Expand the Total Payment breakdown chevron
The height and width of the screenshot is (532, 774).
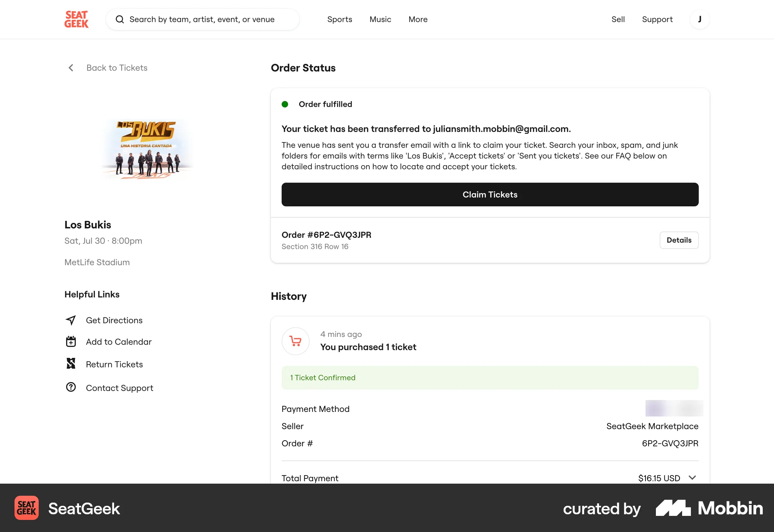point(693,478)
